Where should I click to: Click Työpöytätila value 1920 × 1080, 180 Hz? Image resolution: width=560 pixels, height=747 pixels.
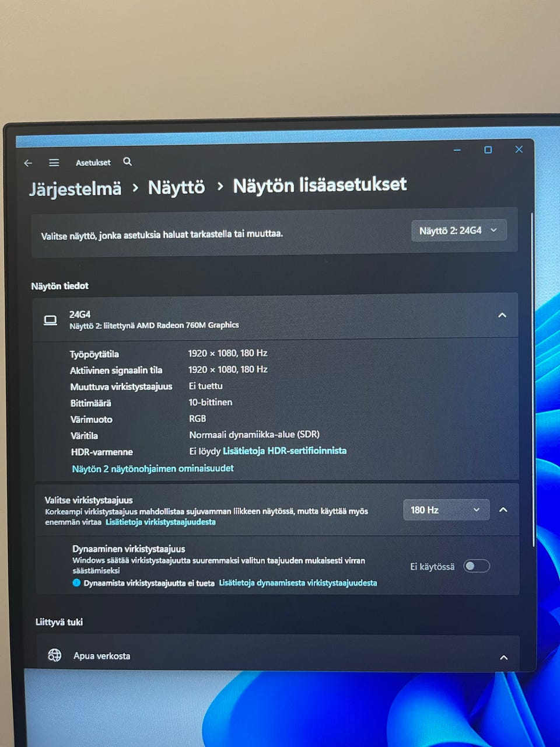point(228,353)
